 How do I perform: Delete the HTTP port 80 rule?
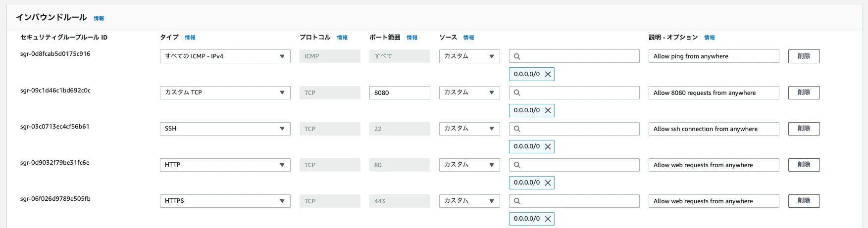pos(804,165)
